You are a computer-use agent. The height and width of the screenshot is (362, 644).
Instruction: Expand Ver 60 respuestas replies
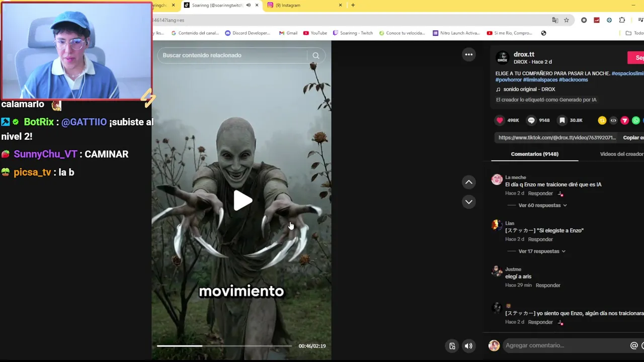542,205
